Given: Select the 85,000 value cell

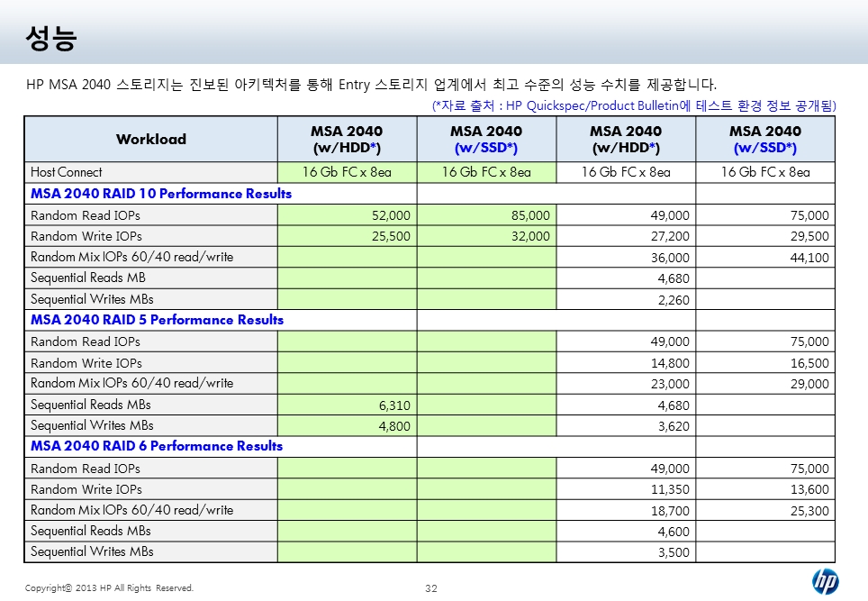Looking at the screenshot, I should (486, 215).
